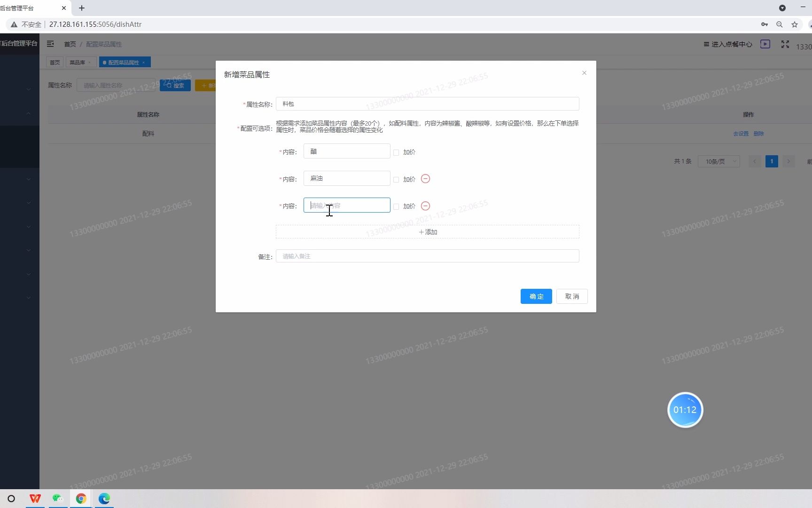Click the zoom magnifier icon in address bar
Screen dimensions: 812x508
coord(780,24)
